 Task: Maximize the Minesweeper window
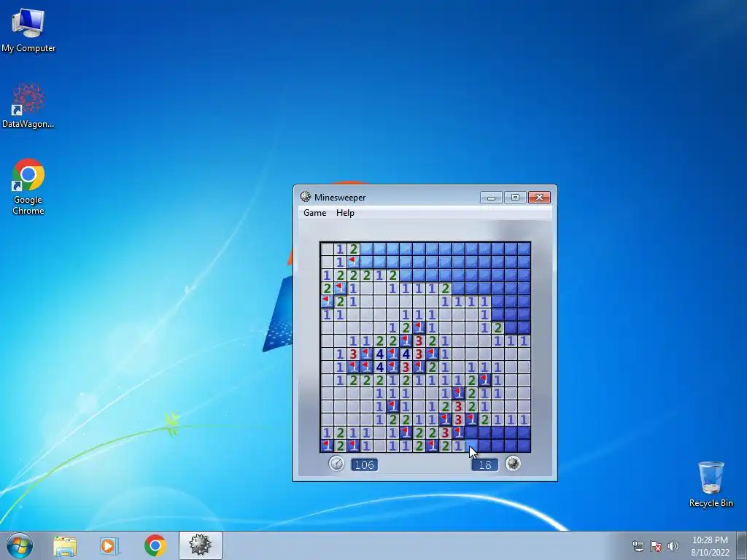pyautogui.click(x=515, y=197)
